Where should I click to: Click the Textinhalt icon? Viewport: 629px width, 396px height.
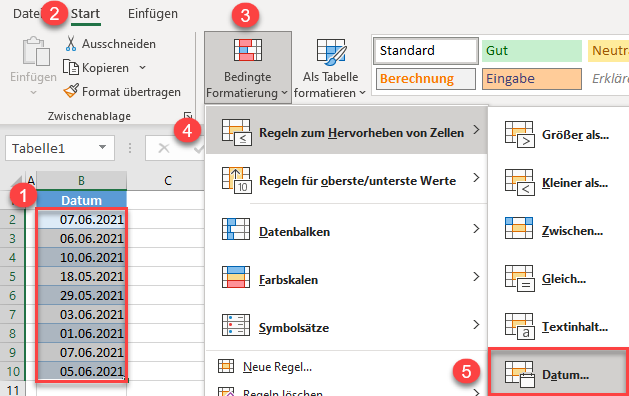click(x=519, y=327)
